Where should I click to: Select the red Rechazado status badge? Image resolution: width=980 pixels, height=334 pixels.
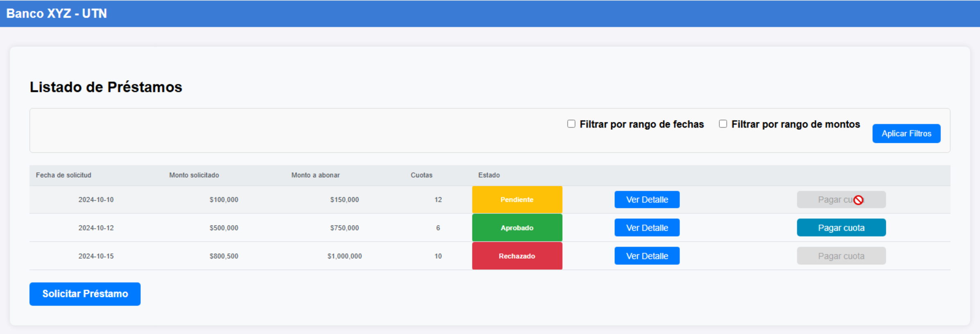[517, 256]
